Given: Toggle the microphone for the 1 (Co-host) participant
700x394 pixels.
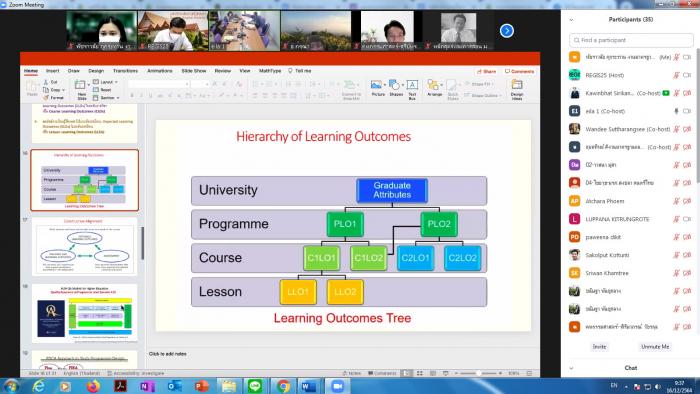Looking at the screenshot, I should coord(676,111).
